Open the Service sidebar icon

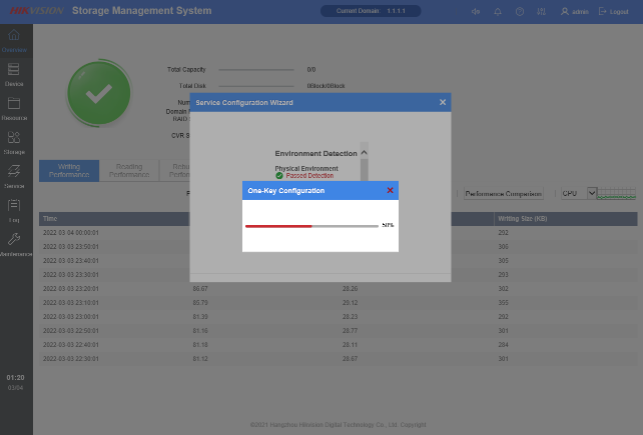14,175
